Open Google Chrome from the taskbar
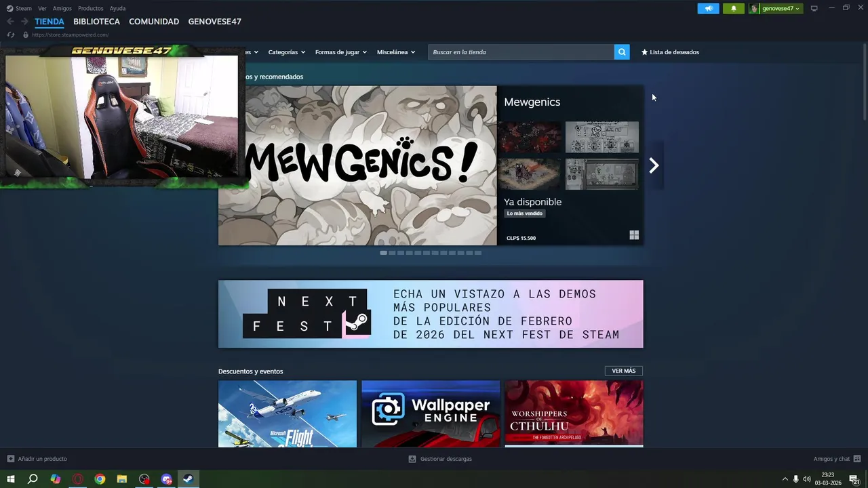 (100, 479)
